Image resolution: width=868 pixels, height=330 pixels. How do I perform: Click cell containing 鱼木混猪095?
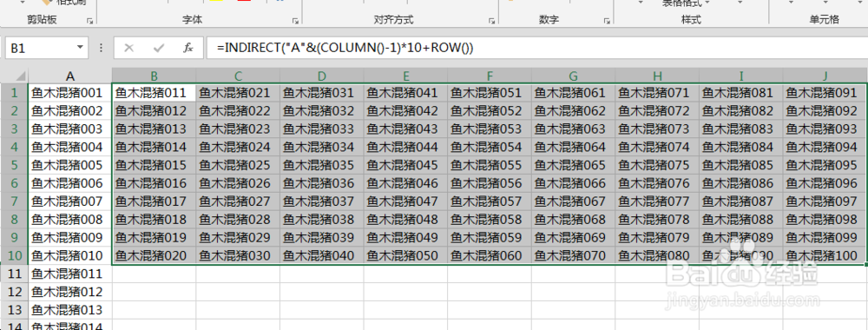click(825, 165)
